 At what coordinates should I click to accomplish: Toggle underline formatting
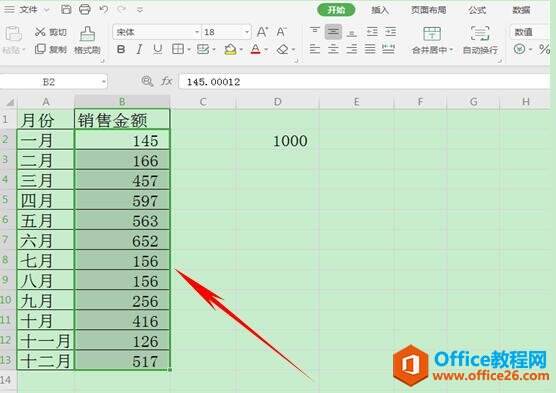click(x=158, y=49)
